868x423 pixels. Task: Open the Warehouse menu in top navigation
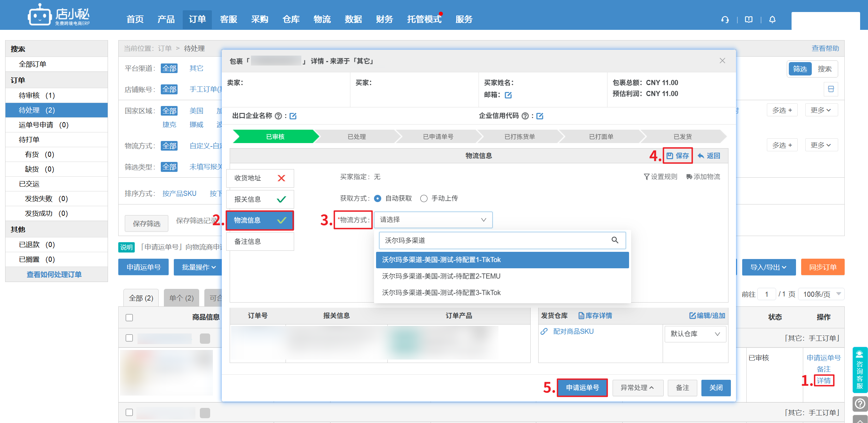tap(291, 19)
